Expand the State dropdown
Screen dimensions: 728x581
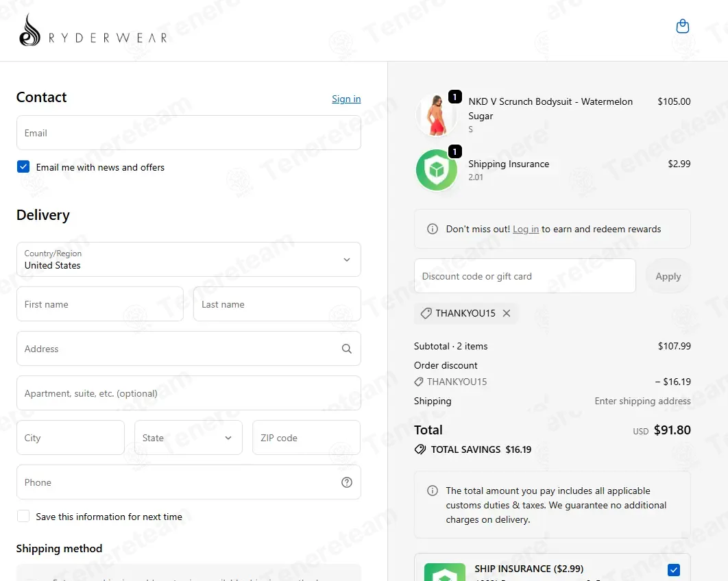[188, 438]
